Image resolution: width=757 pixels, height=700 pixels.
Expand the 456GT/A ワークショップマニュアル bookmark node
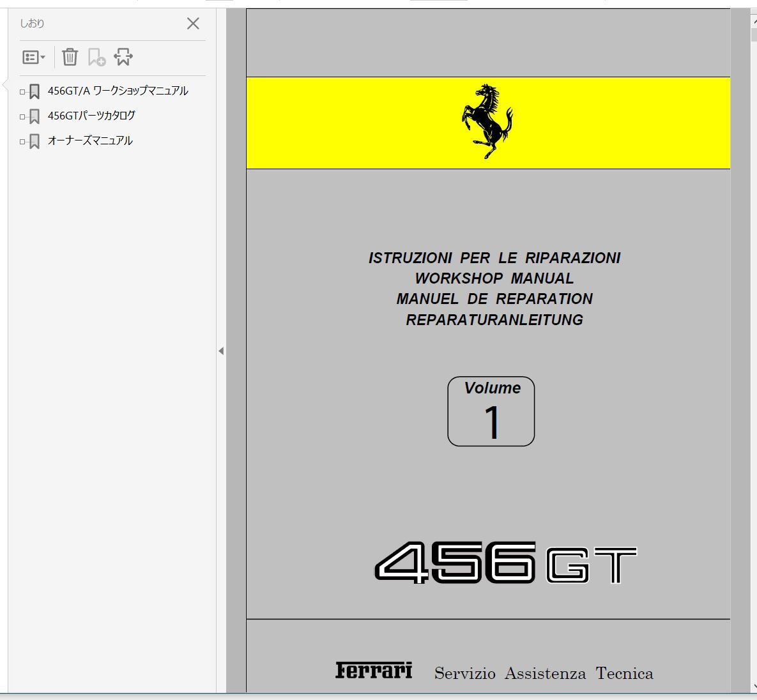coord(22,92)
